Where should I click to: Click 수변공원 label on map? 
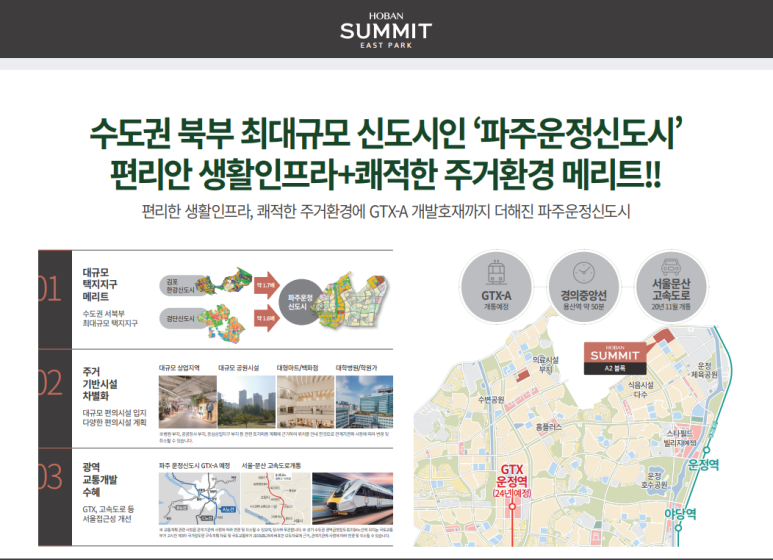491,399
